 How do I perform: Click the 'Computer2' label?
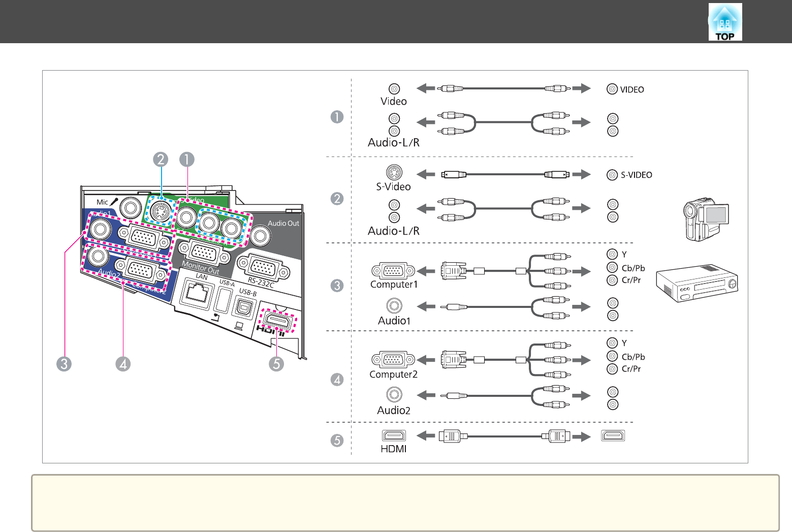(x=393, y=374)
